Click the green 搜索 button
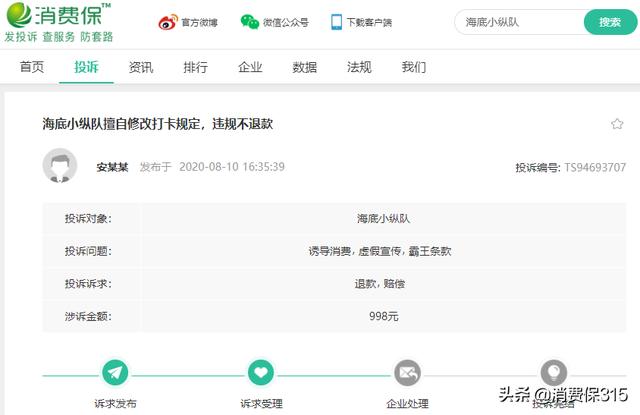This screenshot has height=415, width=640. [x=610, y=22]
